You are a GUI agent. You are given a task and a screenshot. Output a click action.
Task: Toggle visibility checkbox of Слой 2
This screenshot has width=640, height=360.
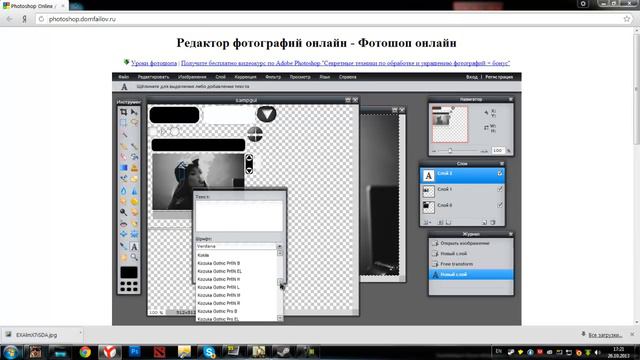[x=500, y=173]
